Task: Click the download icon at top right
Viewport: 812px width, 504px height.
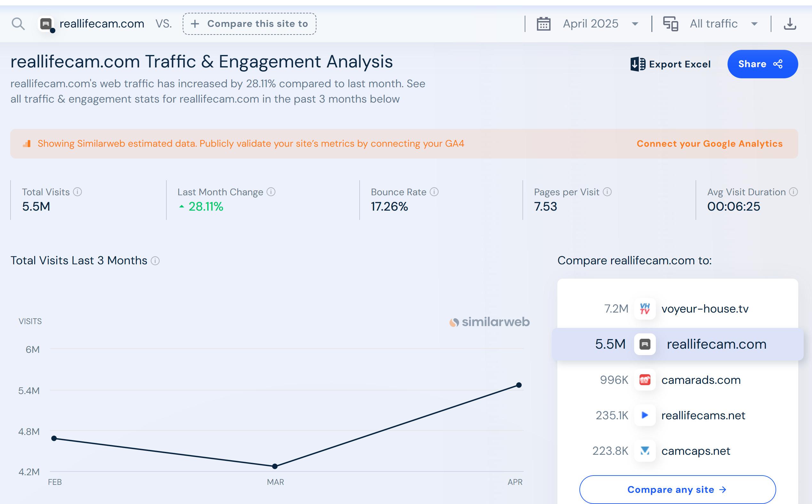Action: tap(790, 24)
